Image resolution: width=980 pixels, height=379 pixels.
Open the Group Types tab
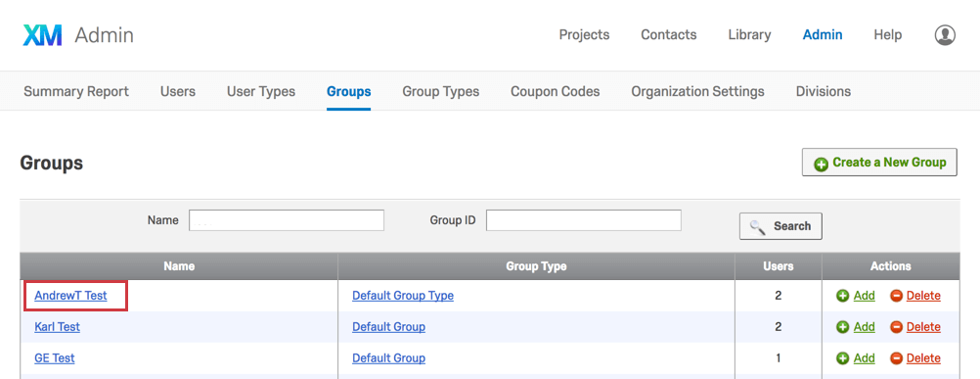441,91
